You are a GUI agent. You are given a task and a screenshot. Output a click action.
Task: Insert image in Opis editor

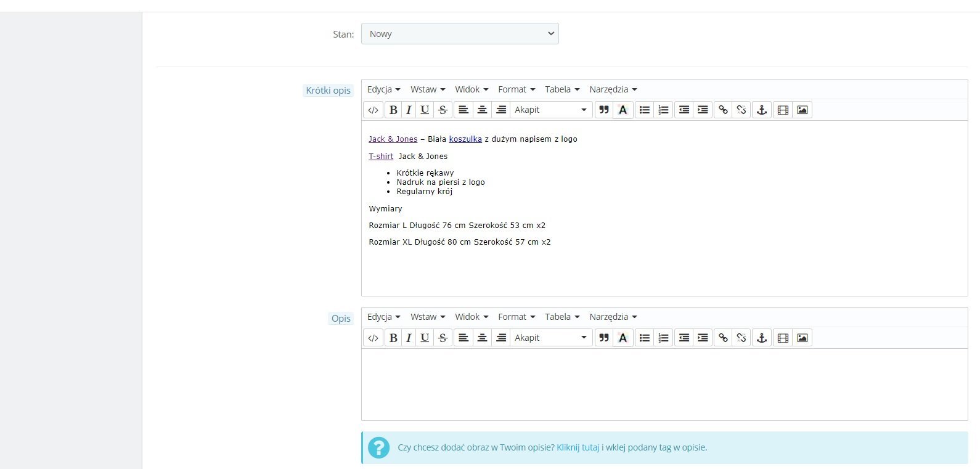click(x=802, y=338)
